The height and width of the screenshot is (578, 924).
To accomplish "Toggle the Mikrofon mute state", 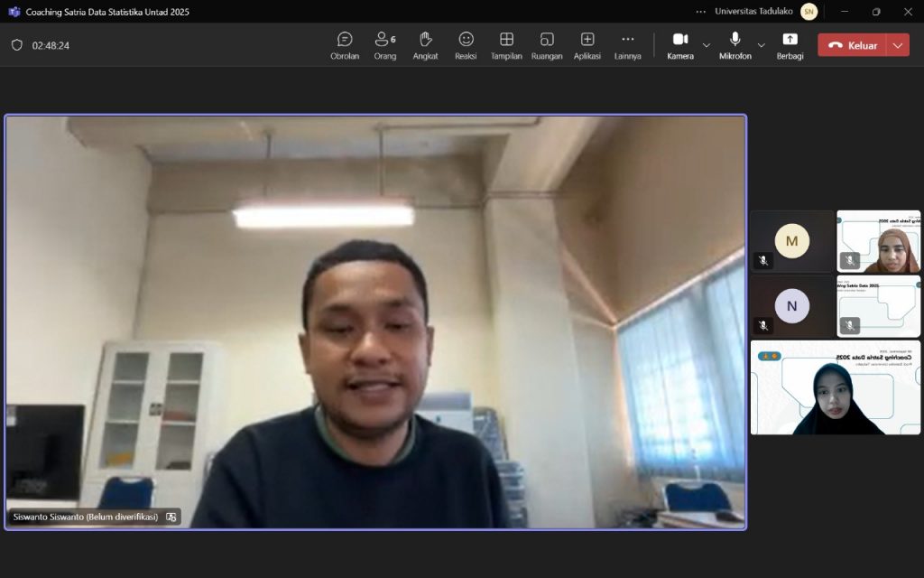I will [735, 45].
